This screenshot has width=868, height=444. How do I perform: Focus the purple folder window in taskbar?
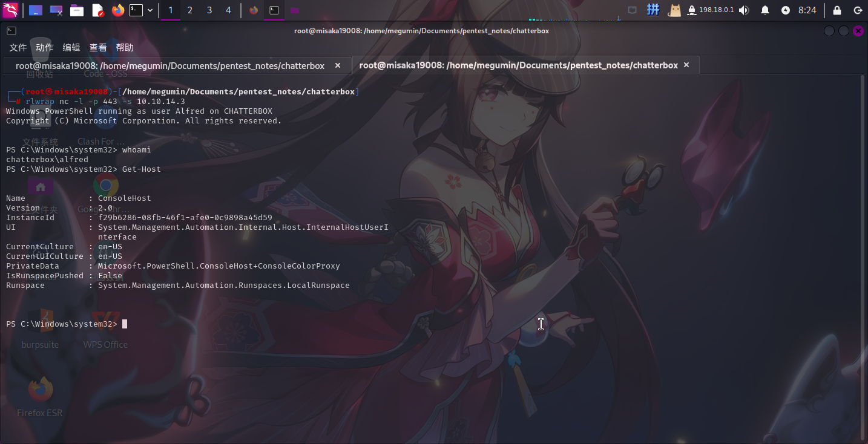(294, 10)
